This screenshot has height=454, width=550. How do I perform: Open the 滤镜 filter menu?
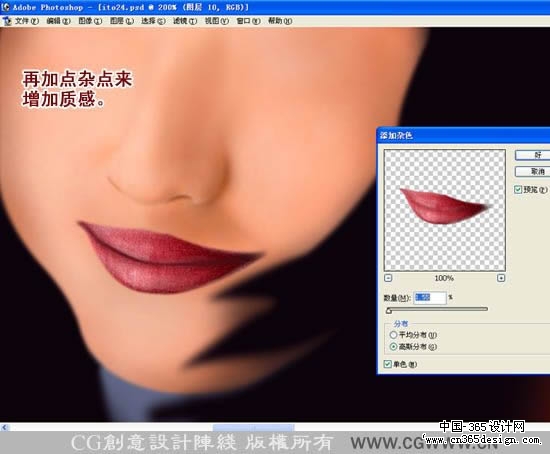pyautogui.click(x=185, y=21)
